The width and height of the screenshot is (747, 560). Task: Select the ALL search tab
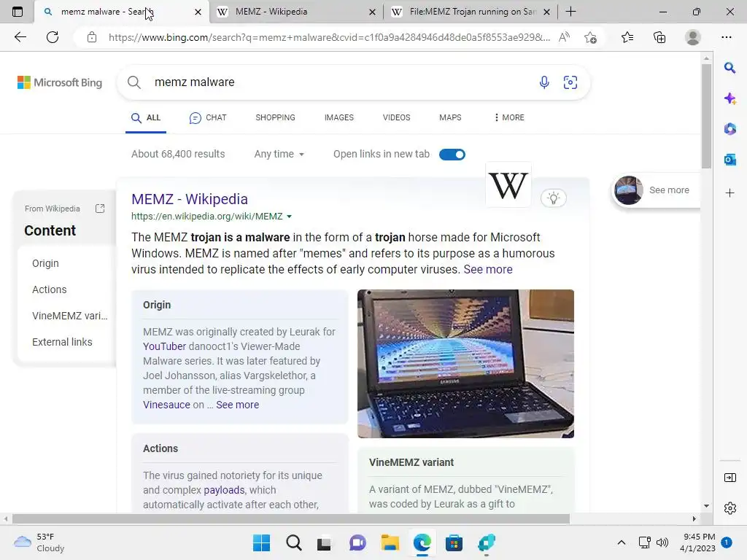(146, 117)
